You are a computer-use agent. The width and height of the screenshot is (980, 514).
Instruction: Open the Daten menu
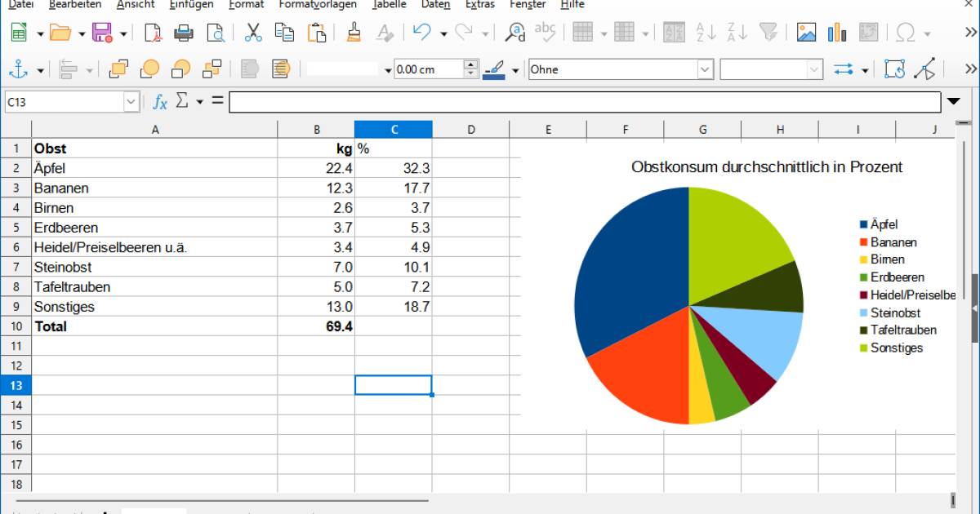click(x=435, y=4)
